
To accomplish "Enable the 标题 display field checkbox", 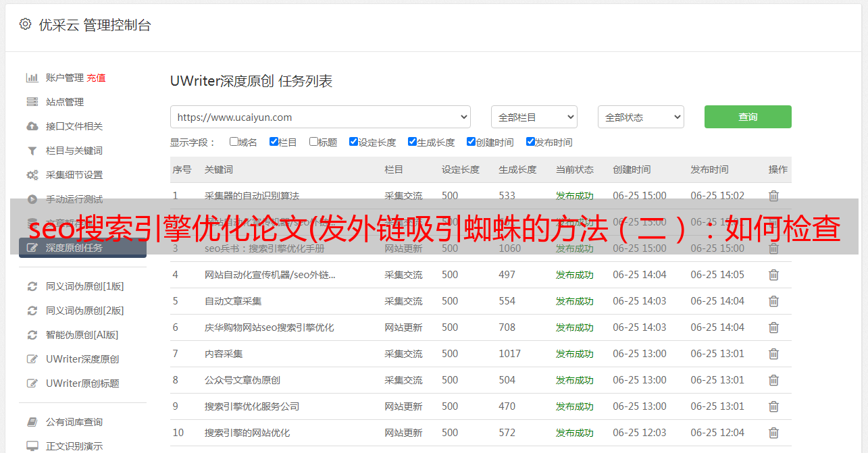I will pyautogui.click(x=313, y=142).
